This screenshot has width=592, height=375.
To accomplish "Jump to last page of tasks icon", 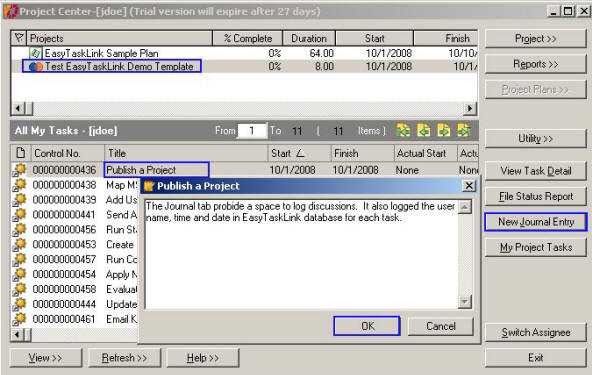I will pos(464,131).
